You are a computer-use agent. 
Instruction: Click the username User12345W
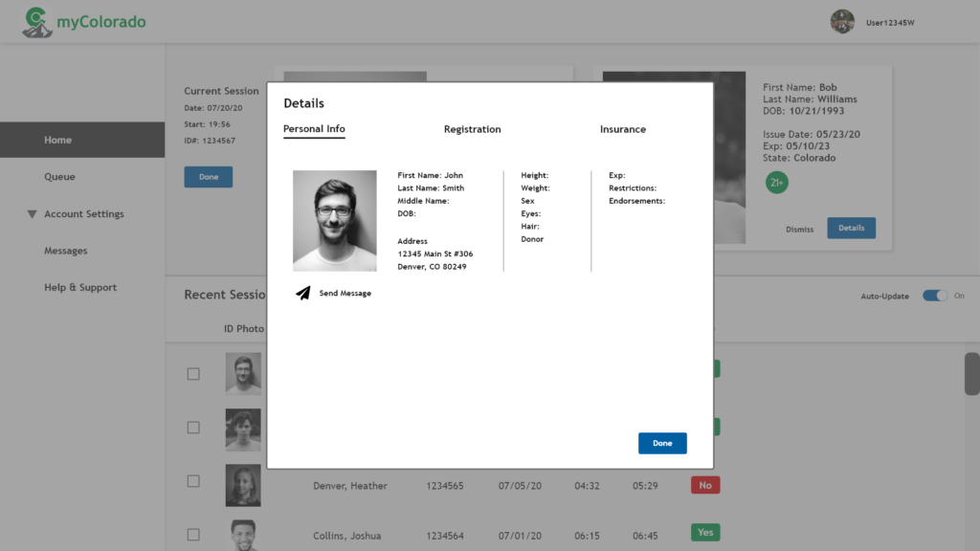(x=889, y=23)
